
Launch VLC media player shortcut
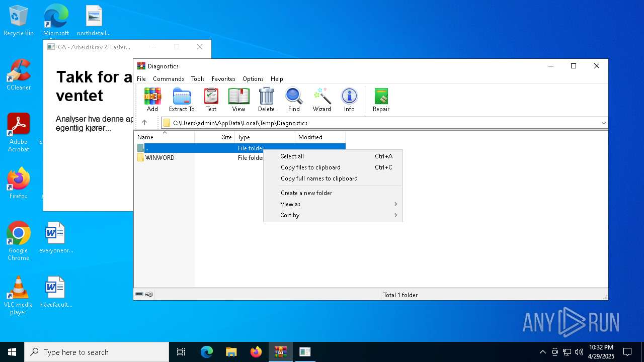(19, 296)
